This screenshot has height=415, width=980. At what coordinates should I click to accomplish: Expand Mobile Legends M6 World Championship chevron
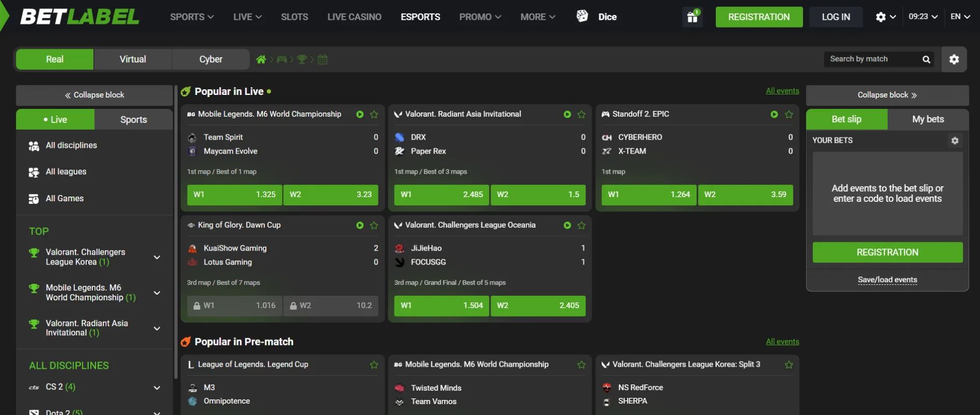coord(157,293)
